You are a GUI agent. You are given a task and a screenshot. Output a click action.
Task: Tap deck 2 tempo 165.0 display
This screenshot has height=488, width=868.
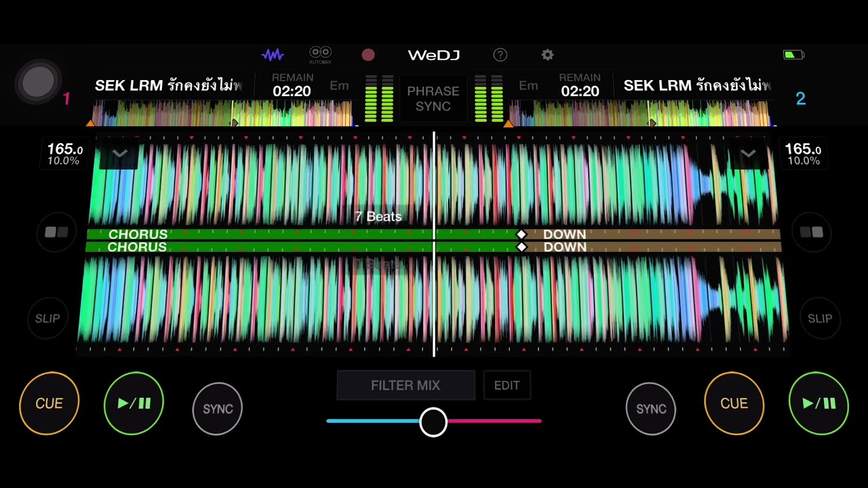(x=803, y=155)
